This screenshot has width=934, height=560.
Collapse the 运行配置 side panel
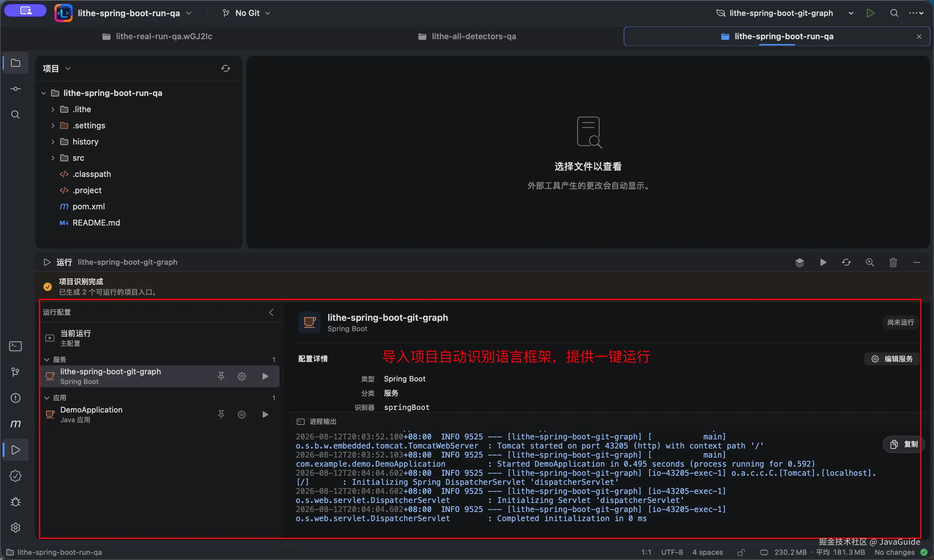coord(271,312)
